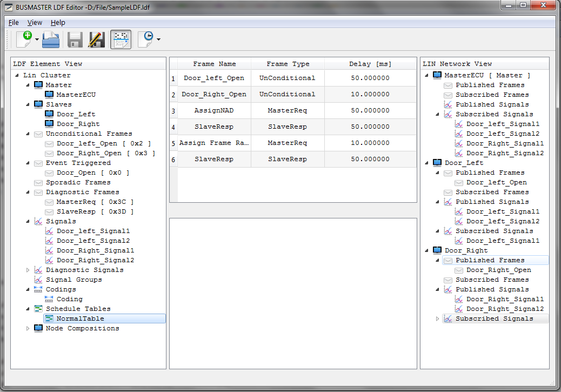
Task: Click the Frame Name column header
Action: 215,64
